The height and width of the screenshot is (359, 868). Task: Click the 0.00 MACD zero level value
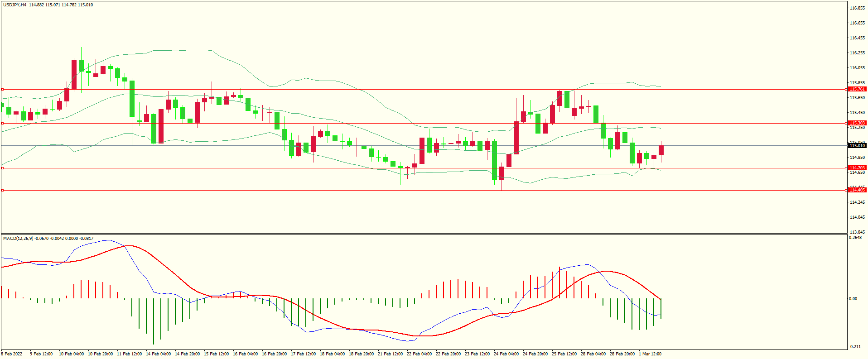tap(853, 299)
